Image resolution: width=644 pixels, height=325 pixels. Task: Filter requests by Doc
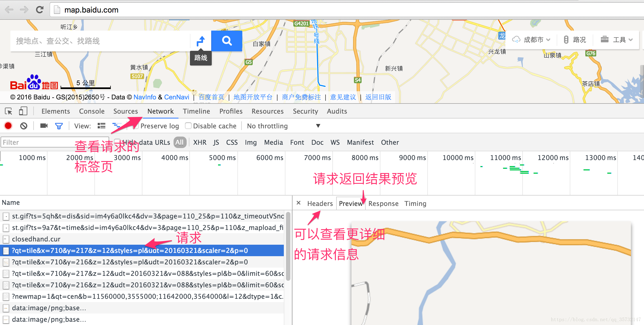317,142
